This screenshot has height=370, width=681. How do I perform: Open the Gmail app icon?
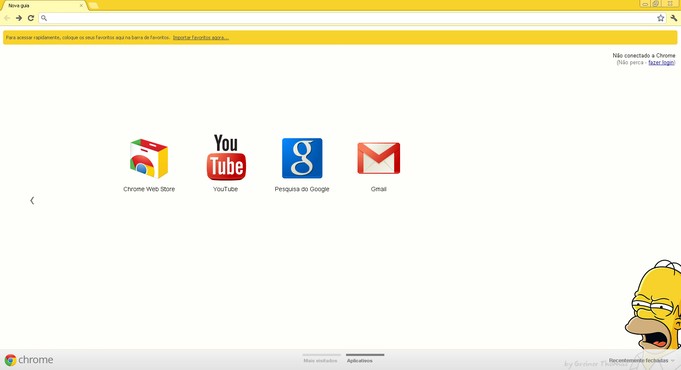click(379, 158)
